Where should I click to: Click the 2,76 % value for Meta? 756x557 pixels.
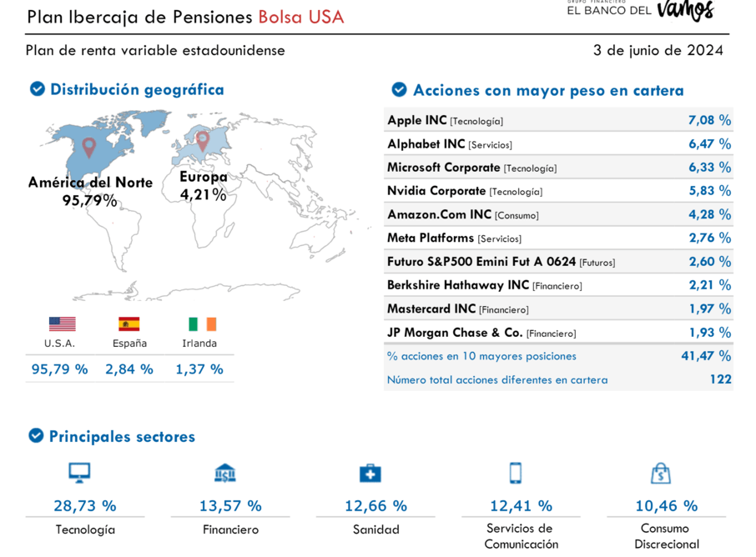709,238
